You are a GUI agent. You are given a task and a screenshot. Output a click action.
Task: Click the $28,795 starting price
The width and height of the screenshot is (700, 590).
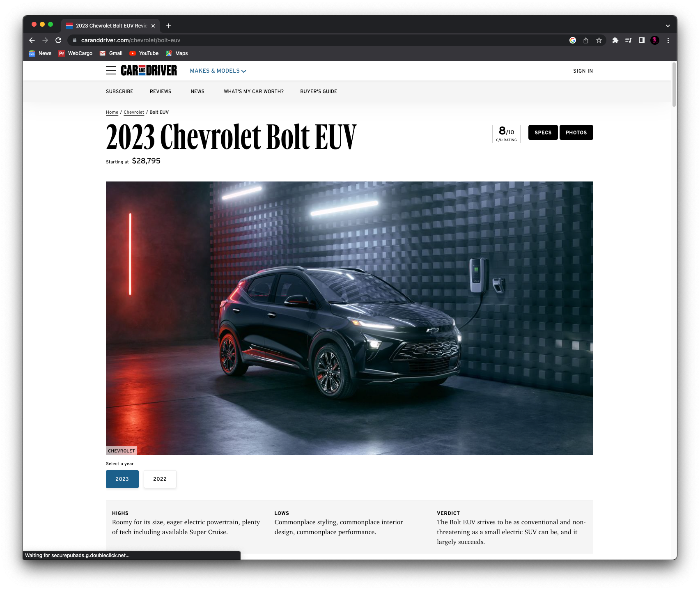pyautogui.click(x=146, y=161)
